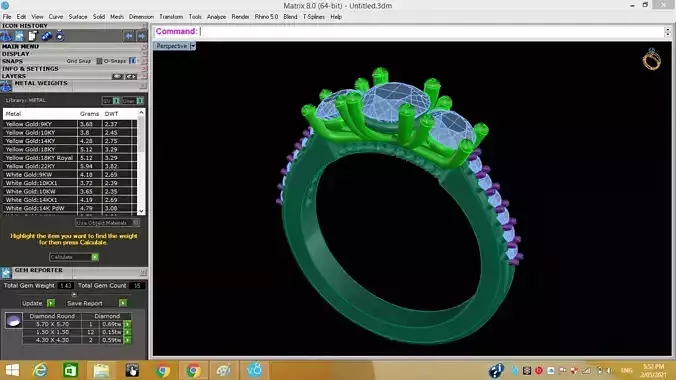Image resolution: width=676 pixels, height=380 pixels.
Task: Open the Analyze menu
Action: pos(216,17)
